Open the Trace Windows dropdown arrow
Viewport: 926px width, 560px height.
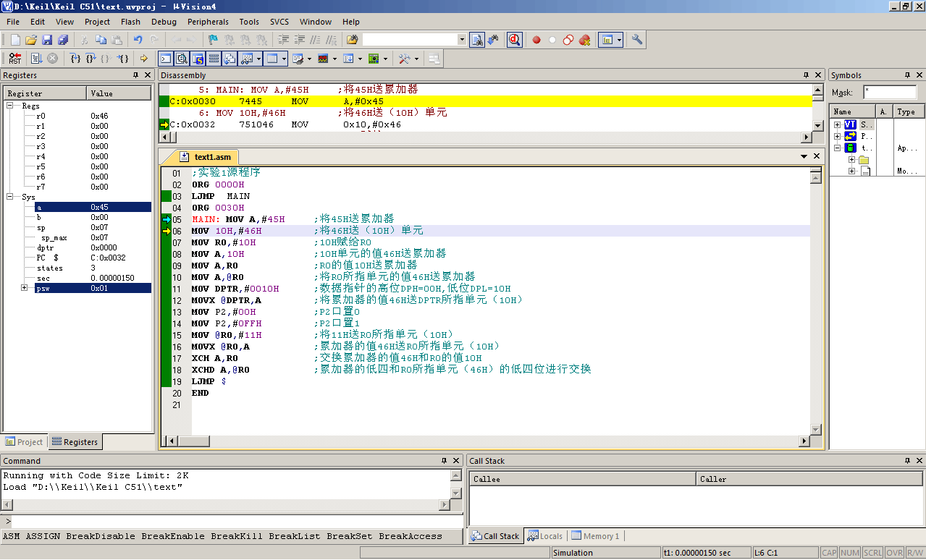click(359, 59)
